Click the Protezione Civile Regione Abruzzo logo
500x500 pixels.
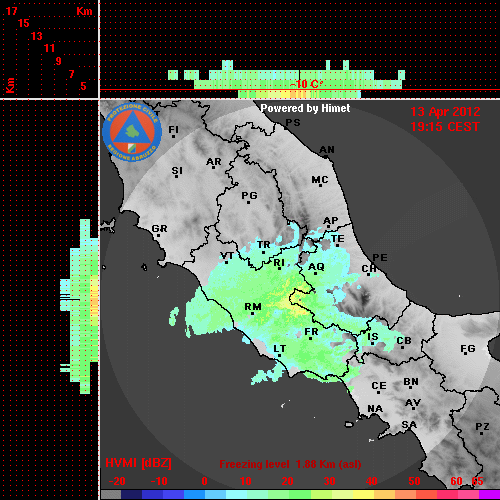(132, 132)
